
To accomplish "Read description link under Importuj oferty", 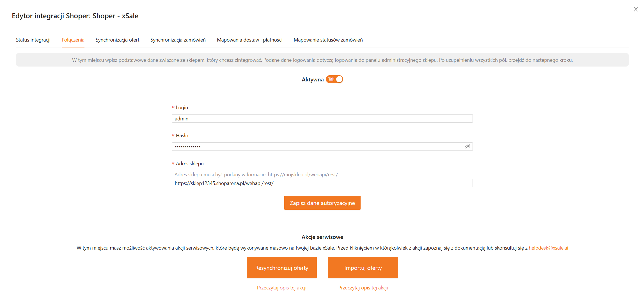I will tap(363, 288).
